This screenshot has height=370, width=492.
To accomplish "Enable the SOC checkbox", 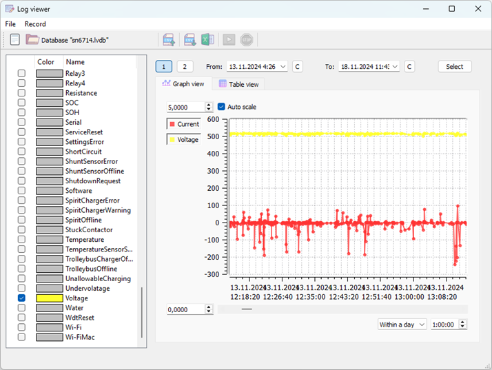I will (x=22, y=102).
